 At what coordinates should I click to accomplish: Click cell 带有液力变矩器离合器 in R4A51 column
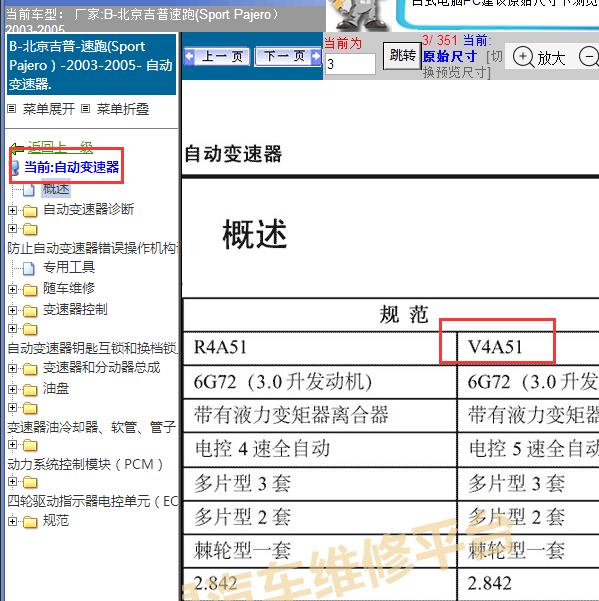click(320, 415)
